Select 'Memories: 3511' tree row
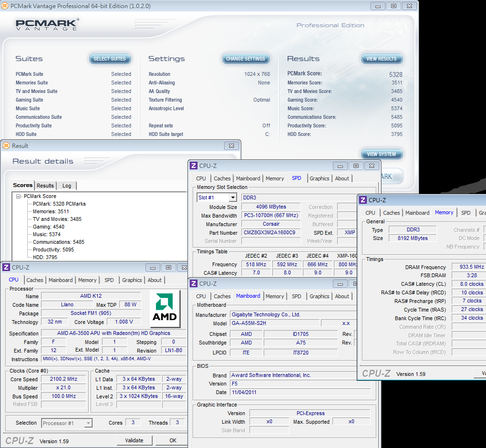The image size is (486, 448). [51, 211]
